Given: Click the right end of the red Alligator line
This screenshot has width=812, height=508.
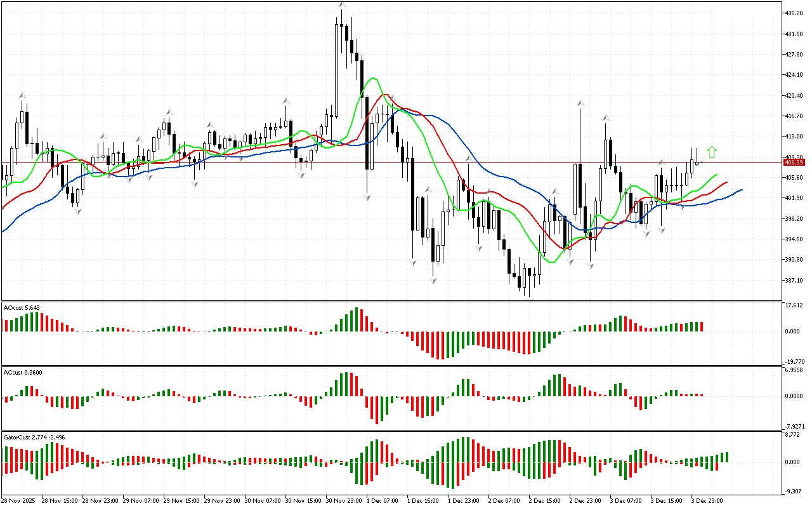Looking at the screenshot, I should tap(726, 182).
